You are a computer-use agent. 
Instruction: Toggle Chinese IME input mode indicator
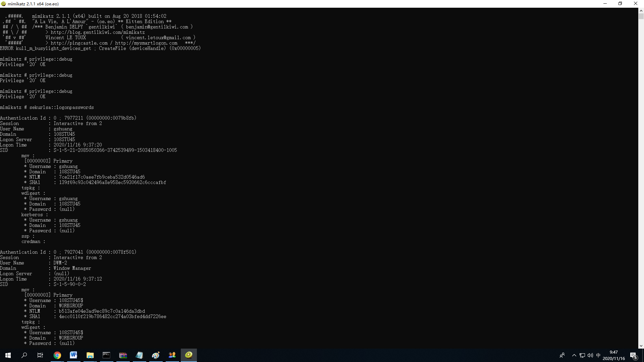[x=598, y=355]
